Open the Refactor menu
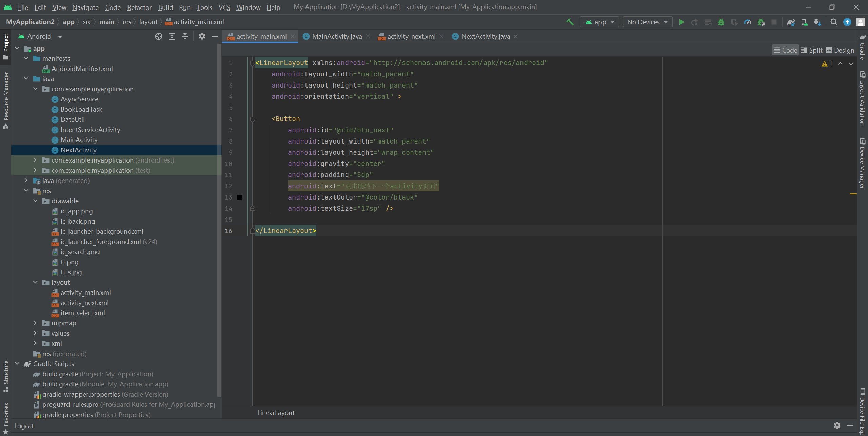Viewport: 868px width, 436px height. [x=139, y=7]
